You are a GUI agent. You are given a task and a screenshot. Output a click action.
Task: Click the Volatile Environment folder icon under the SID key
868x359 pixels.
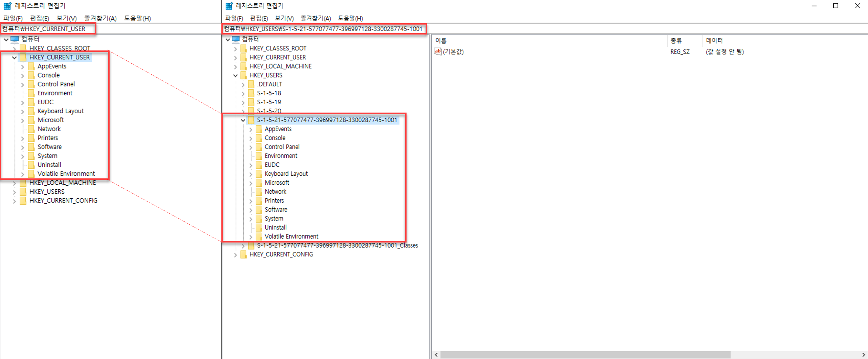pos(259,236)
